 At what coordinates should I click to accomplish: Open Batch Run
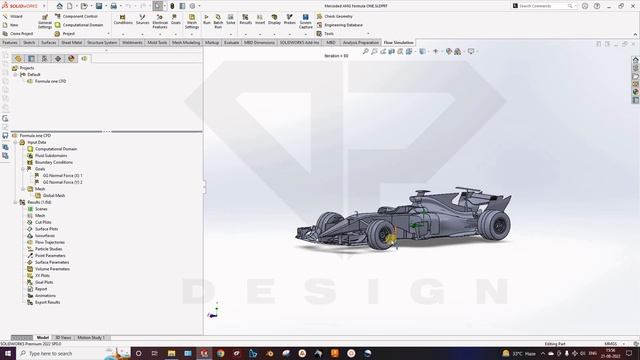pyautogui.click(x=218, y=21)
